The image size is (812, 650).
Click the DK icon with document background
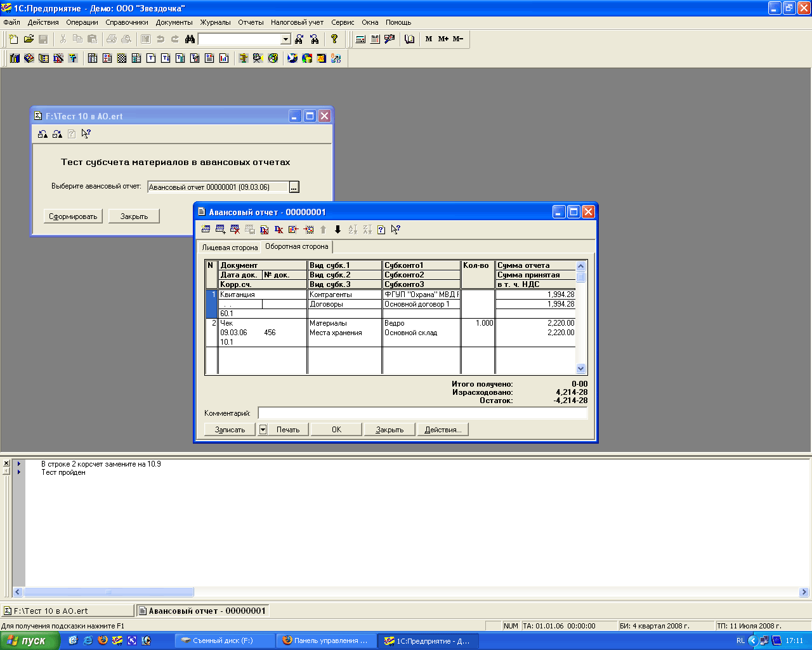pos(265,230)
